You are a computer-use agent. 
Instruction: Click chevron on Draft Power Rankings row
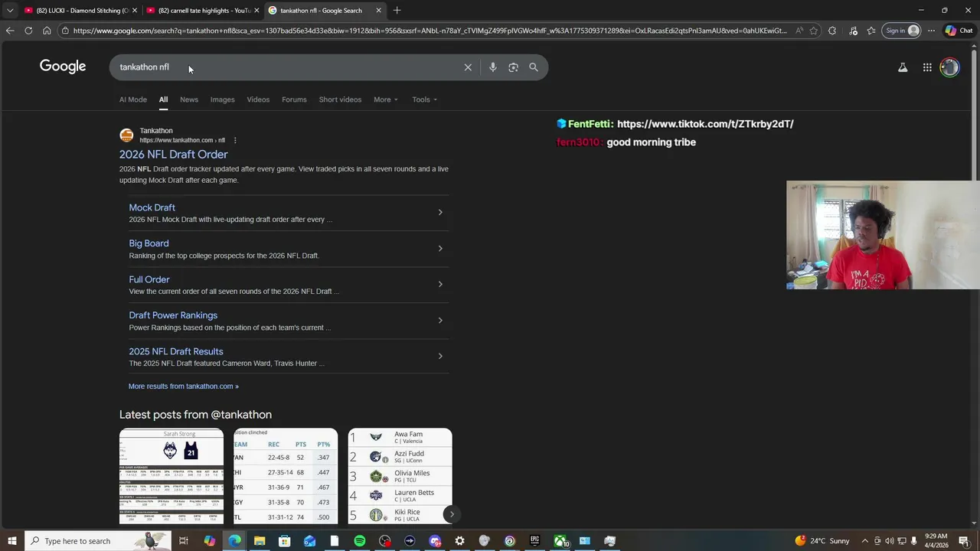(x=440, y=320)
